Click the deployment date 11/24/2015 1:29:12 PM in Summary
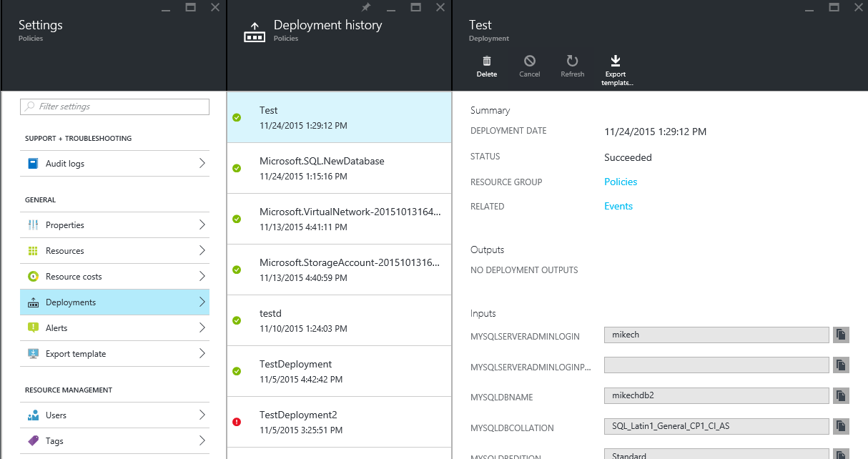This screenshot has height=459, width=868. coord(655,132)
